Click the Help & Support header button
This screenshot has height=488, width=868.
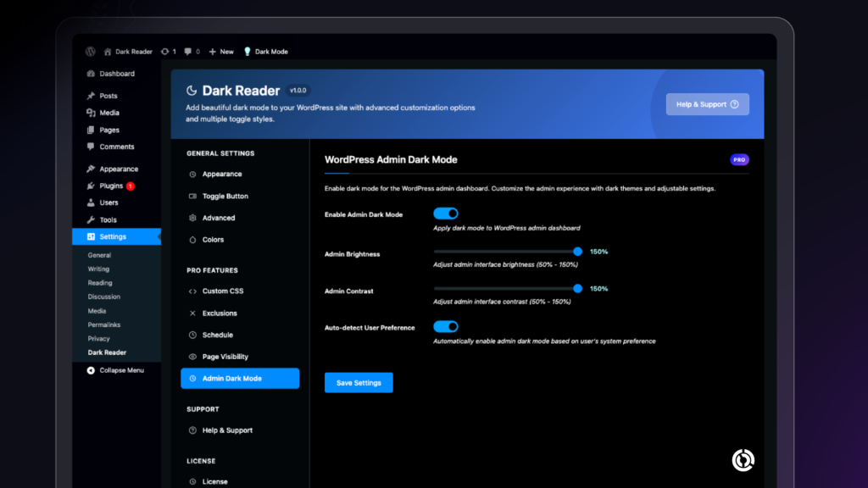click(x=707, y=104)
